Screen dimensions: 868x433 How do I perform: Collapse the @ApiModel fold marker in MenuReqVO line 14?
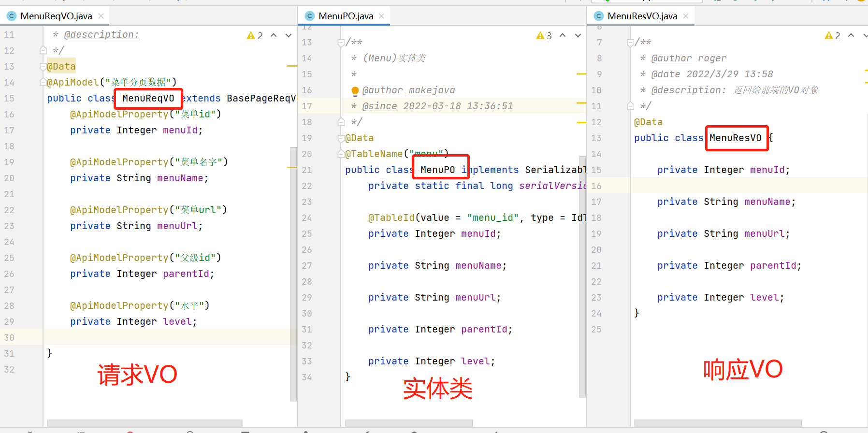click(x=43, y=82)
